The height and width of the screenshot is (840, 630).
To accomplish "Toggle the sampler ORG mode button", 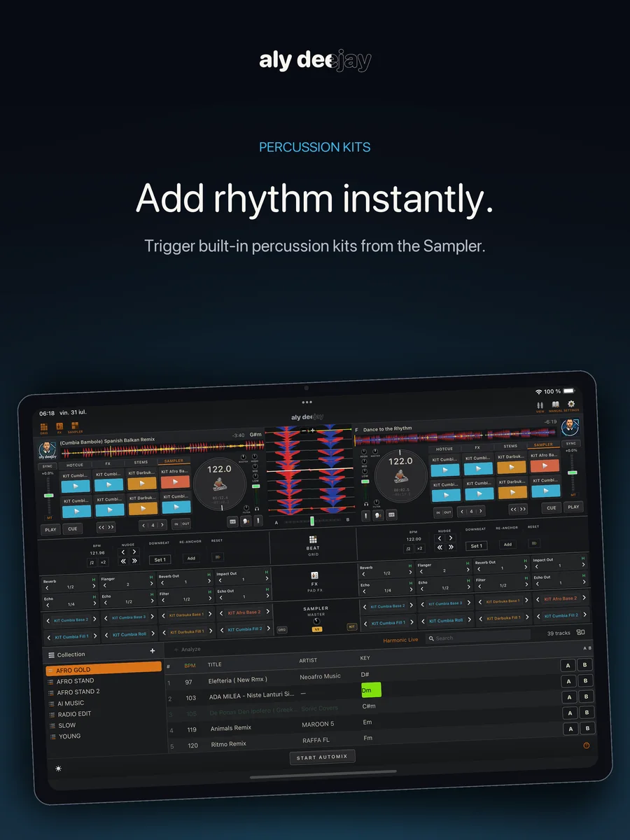I will (282, 629).
